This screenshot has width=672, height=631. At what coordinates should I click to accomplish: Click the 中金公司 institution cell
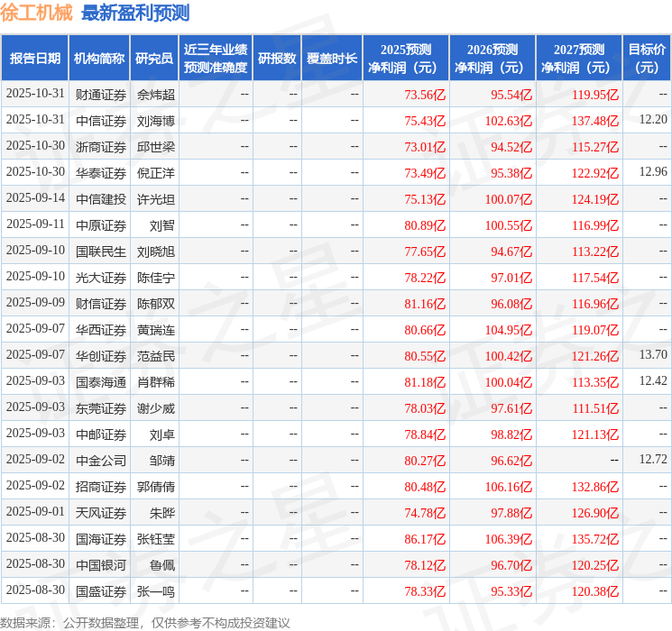coord(100,460)
